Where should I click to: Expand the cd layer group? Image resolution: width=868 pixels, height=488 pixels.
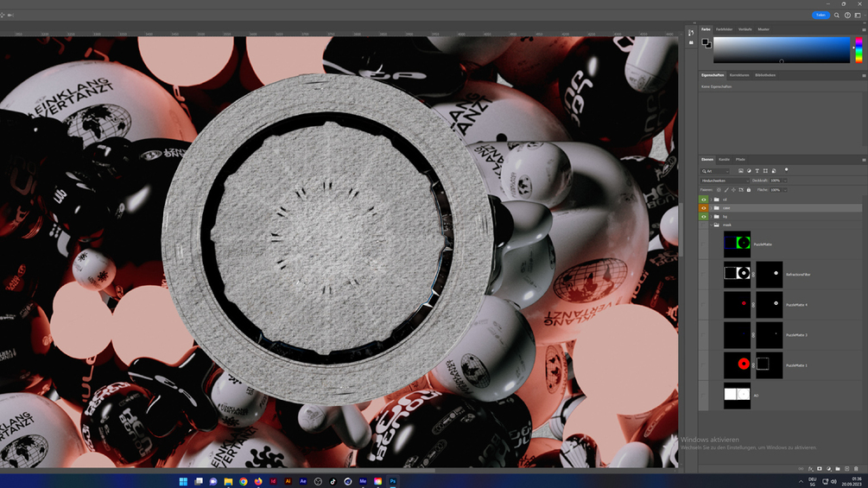(712, 200)
